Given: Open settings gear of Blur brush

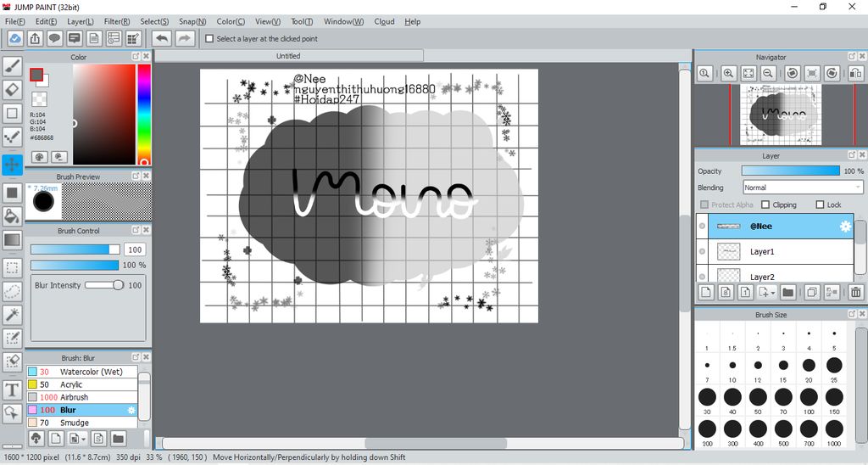Looking at the screenshot, I should pos(131,410).
